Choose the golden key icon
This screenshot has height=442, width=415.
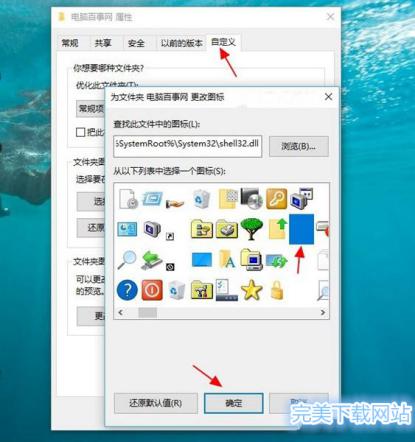point(277,199)
